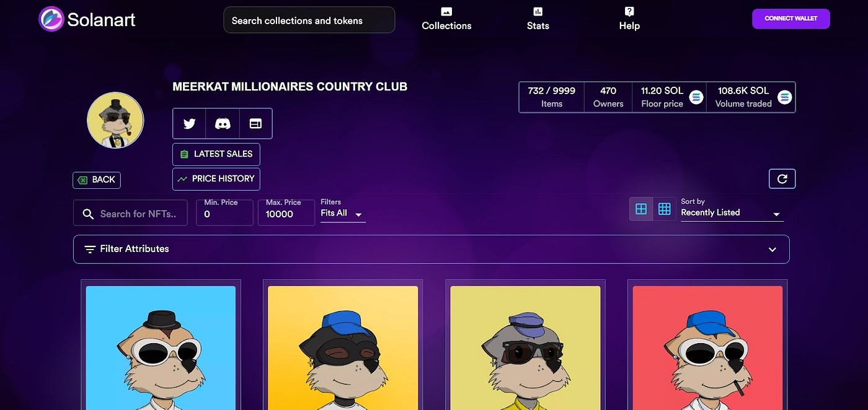Click the refresh listings icon

point(782,178)
